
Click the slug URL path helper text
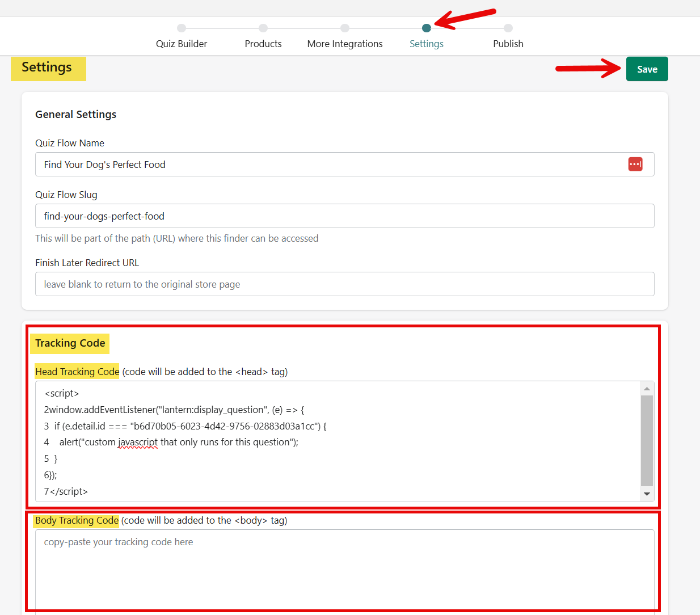[x=177, y=238]
